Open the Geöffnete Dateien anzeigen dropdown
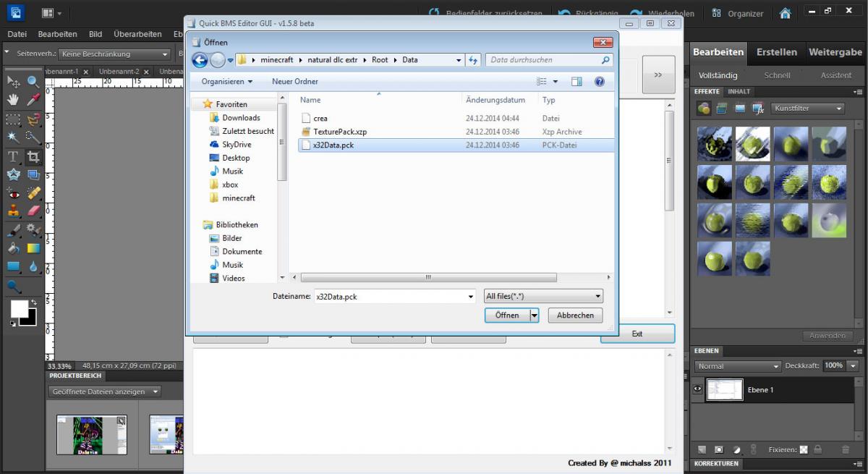The width and height of the screenshot is (868, 474). pos(106,392)
